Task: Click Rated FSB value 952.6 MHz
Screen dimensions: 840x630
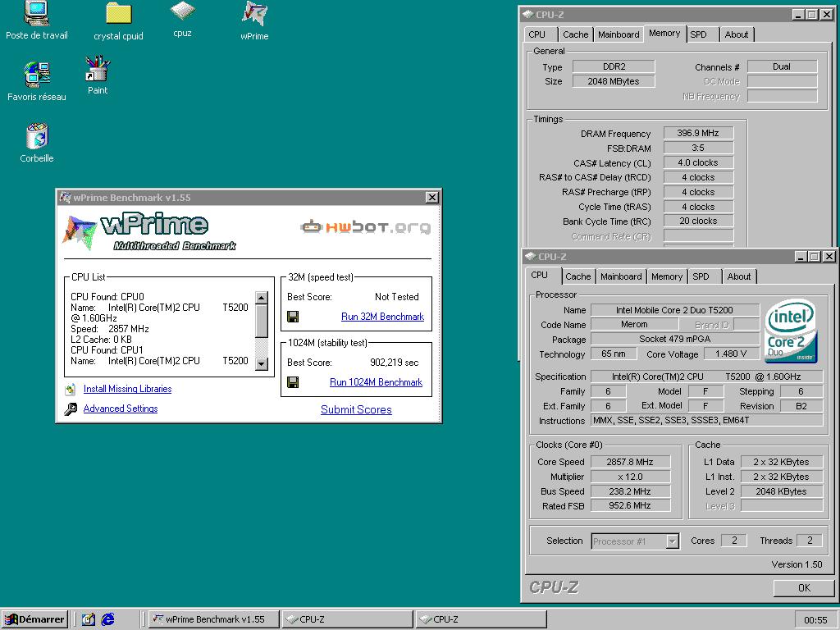Action: click(630, 505)
